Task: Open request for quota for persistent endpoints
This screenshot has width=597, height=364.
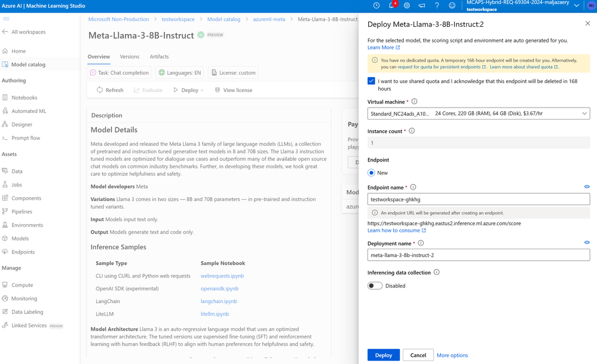Action: [442, 67]
